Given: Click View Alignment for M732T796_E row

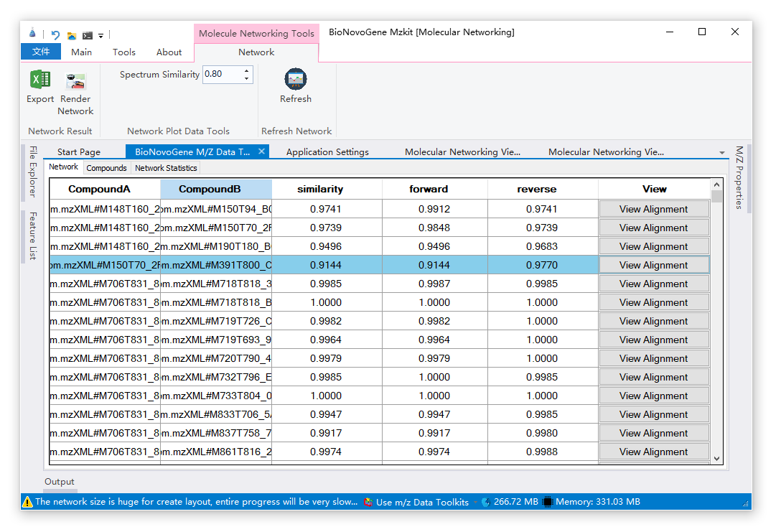Looking at the screenshot, I should (x=653, y=377).
